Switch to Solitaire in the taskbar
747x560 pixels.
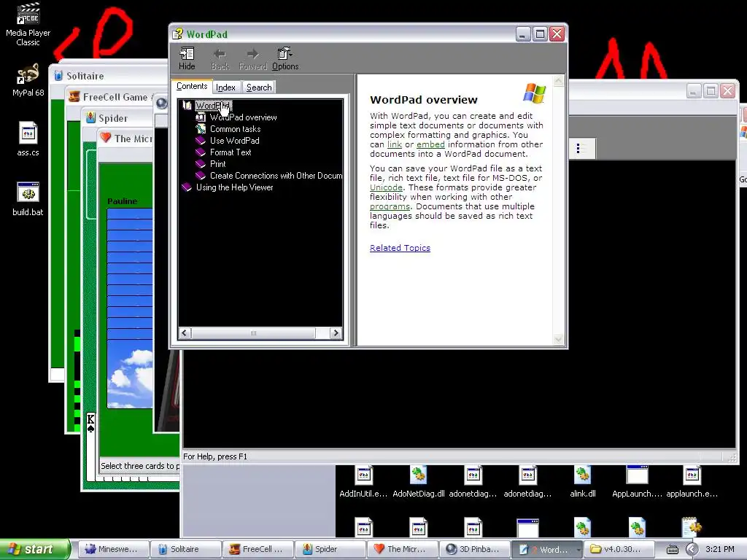coord(185,549)
